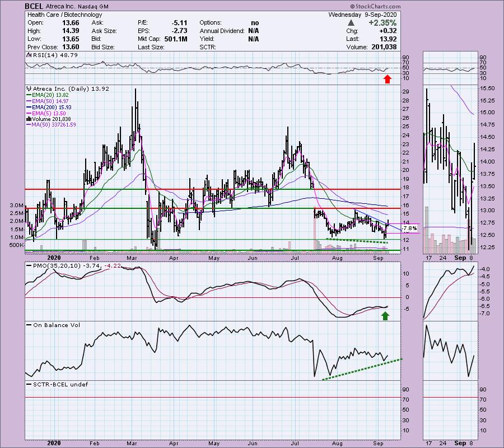Screen dimensions: 504x448
Task: Click the MA(50) 337261.59 volume legend entry
Action: click(x=54, y=125)
